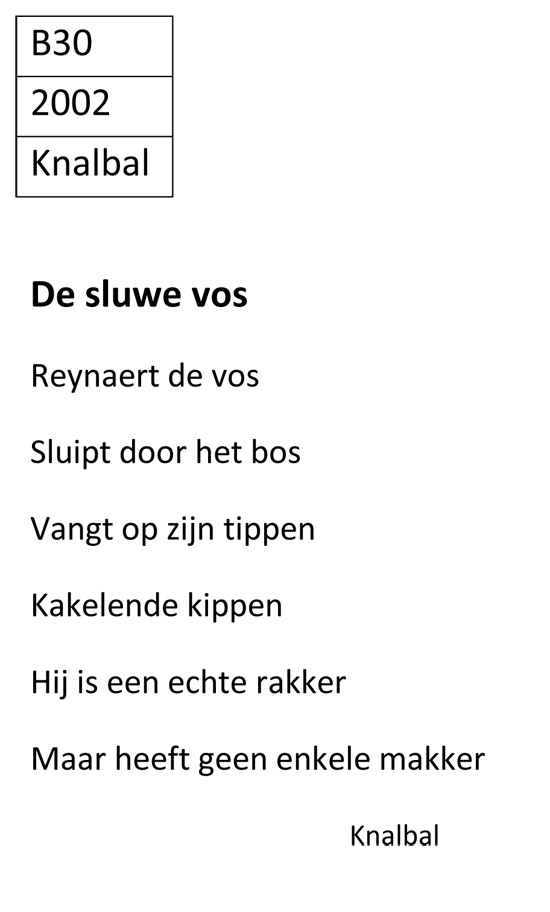Click the line Sluipt door het bos
Image resolution: width=550 pixels, height=912 pixels.
166,453
